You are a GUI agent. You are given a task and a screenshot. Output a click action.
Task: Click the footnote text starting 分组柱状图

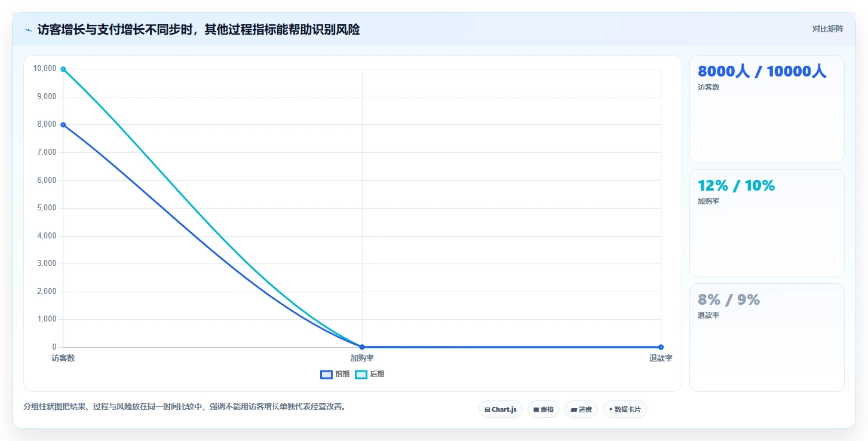(185, 407)
